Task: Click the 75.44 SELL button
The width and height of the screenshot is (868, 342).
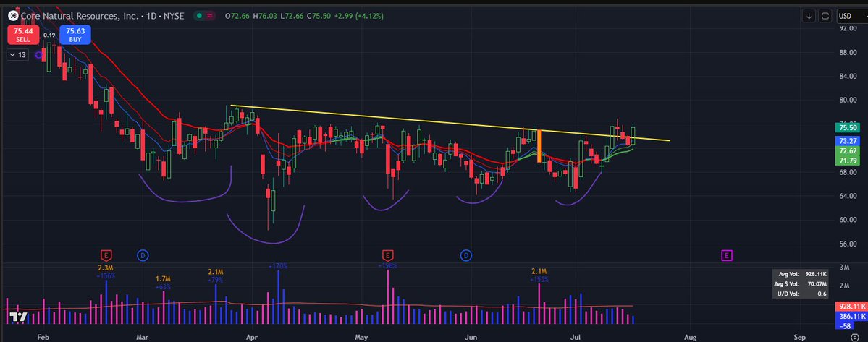Action: coord(23,35)
